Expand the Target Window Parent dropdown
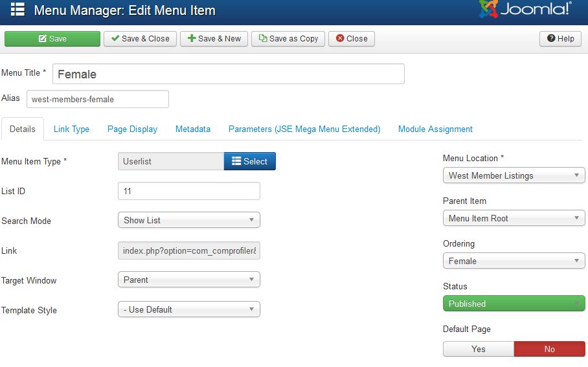 click(x=188, y=280)
